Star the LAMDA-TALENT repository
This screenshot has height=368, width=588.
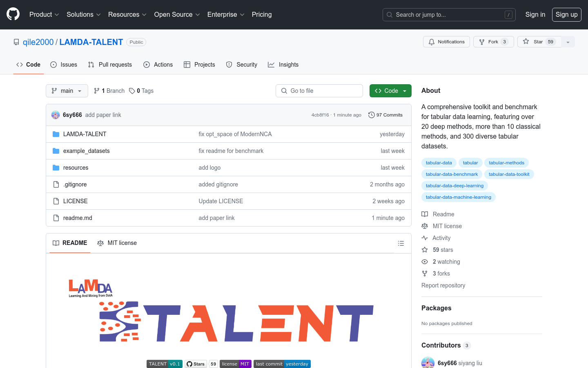pyautogui.click(x=539, y=42)
